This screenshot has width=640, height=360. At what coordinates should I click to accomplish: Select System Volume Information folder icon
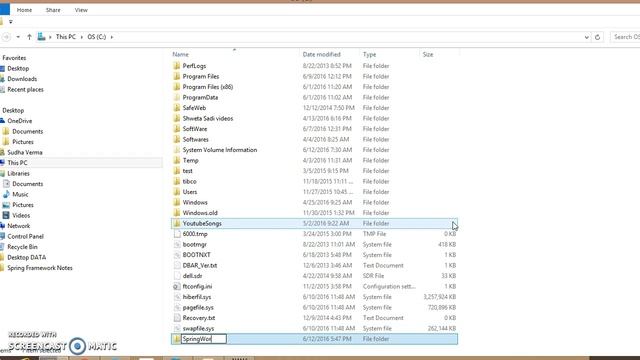176,150
